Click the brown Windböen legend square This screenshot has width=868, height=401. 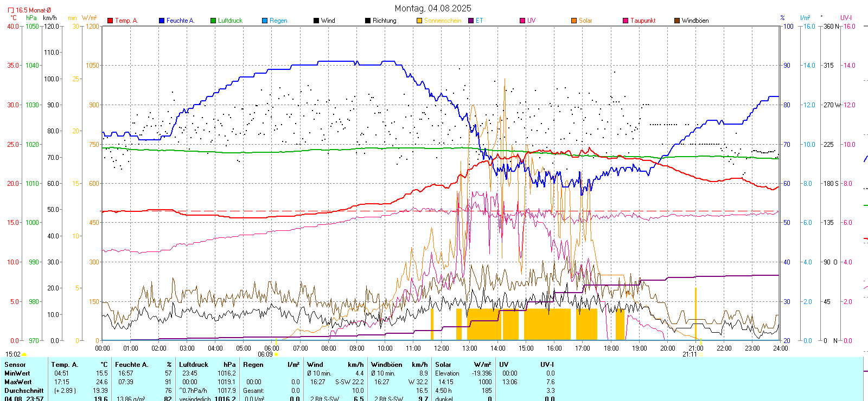click(677, 21)
